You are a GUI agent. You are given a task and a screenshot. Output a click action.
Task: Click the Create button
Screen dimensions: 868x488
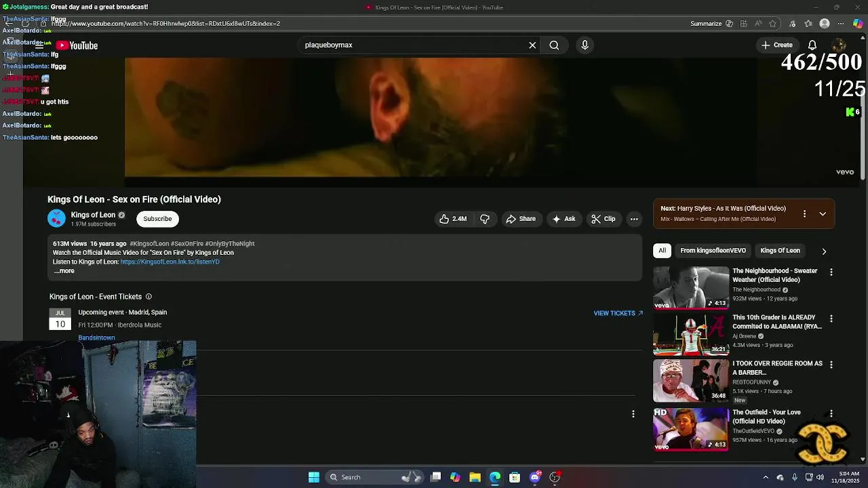pos(777,45)
